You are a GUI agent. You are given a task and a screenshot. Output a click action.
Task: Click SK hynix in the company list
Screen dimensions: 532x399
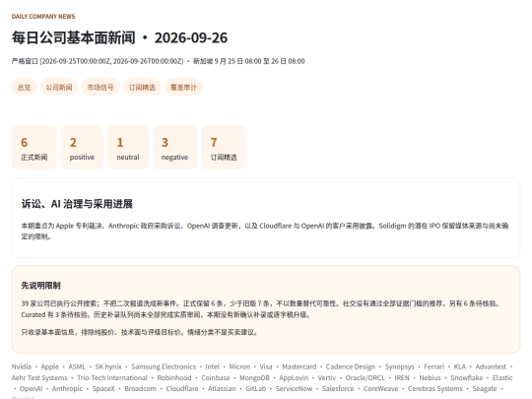[108, 366]
